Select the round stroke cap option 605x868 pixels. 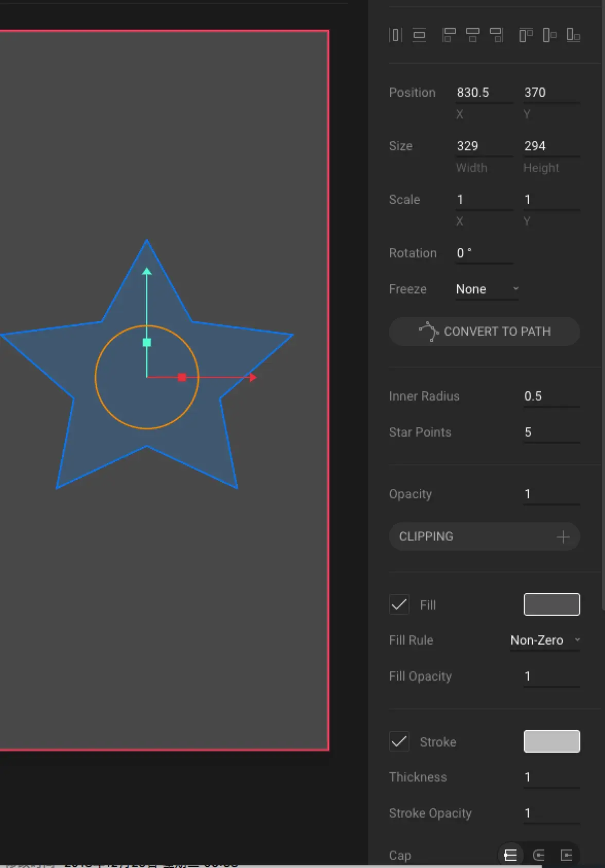539,855
